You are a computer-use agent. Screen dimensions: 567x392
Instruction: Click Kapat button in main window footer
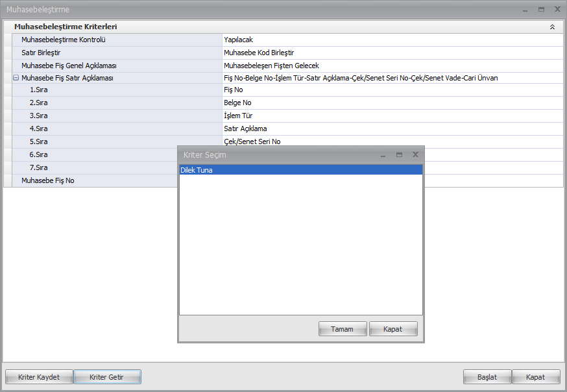click(x=535, y=377)
